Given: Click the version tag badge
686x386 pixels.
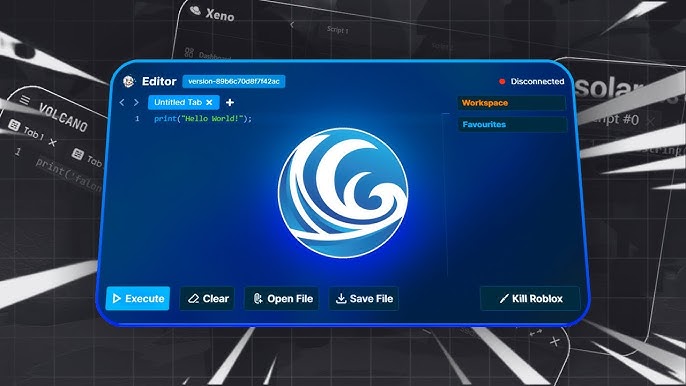Looking at the screenshot, I should pos(234,81).
